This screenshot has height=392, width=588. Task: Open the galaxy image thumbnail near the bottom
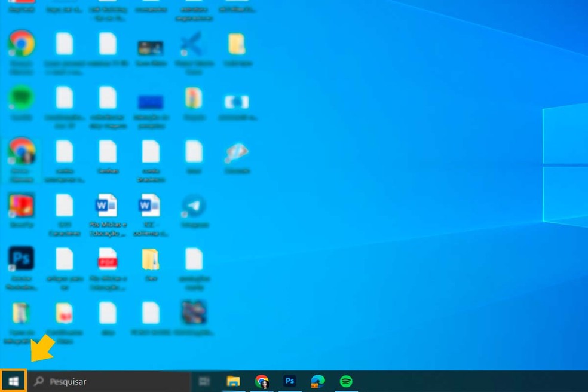tap(194, 313)
